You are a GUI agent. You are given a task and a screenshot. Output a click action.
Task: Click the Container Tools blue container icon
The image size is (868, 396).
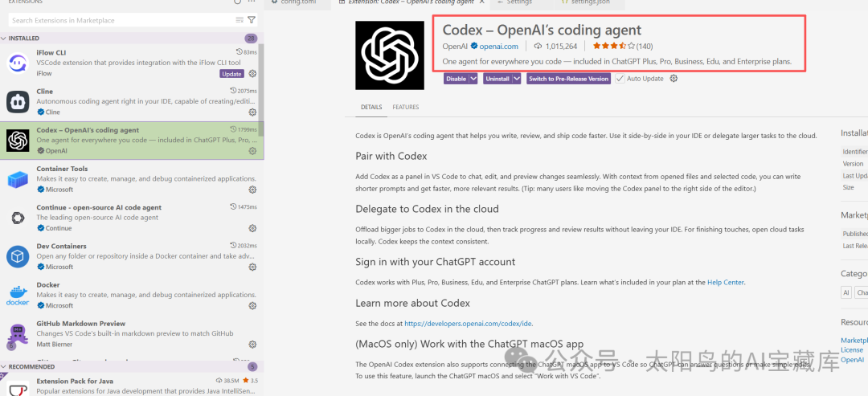coord(18,179)
